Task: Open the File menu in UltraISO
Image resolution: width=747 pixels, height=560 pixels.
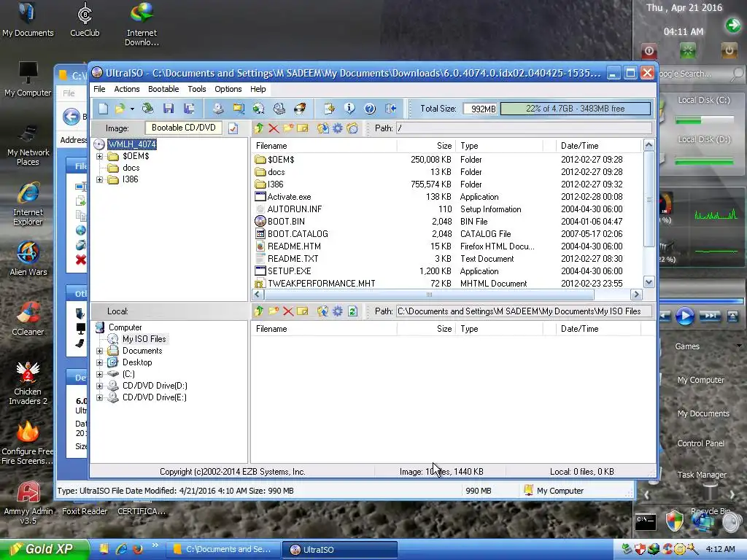Action: click(x=99, y=89)
